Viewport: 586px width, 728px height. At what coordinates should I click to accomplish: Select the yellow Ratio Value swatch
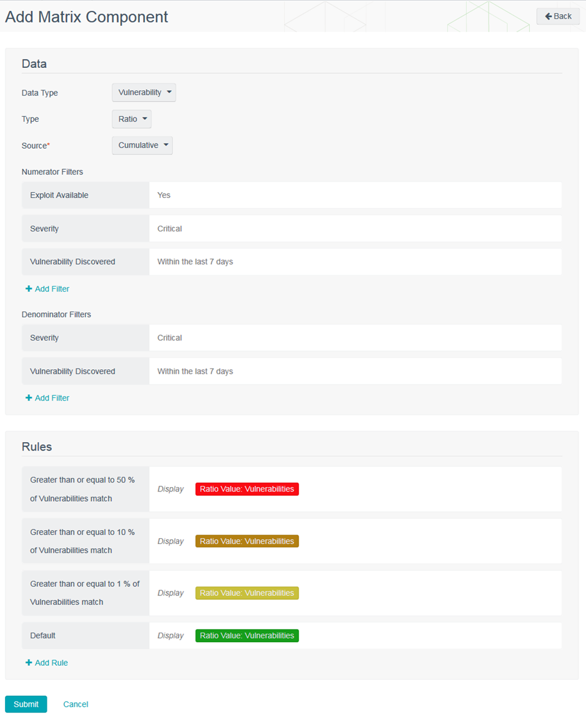[247, 593]
